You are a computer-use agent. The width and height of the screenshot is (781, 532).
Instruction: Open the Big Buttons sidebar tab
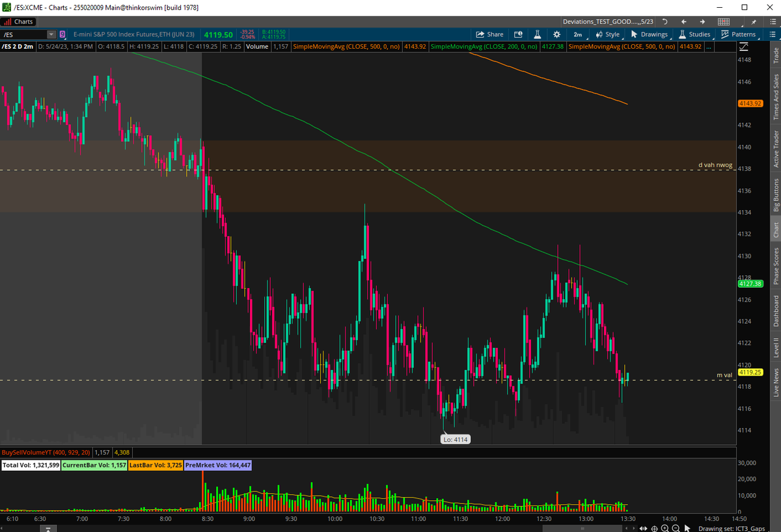(x=775, y=195)
